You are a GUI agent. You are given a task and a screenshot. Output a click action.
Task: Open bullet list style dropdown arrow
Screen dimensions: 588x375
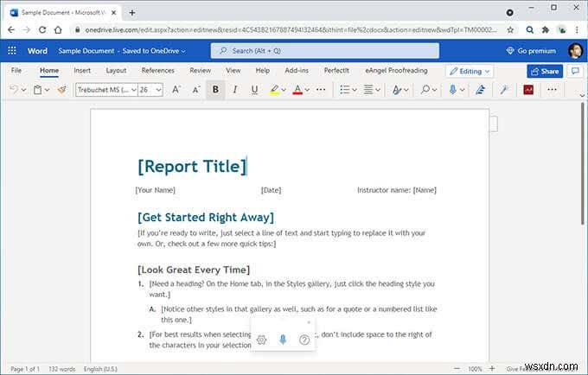tap(355, 90)
